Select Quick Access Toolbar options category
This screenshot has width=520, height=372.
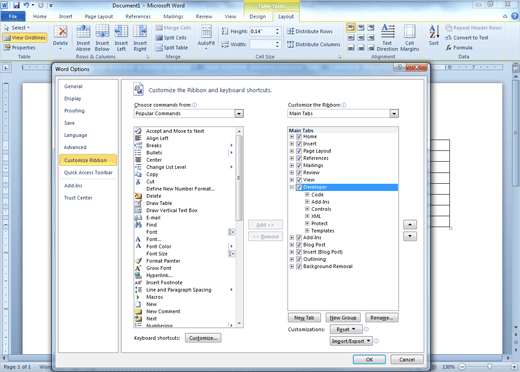point(88,173)
